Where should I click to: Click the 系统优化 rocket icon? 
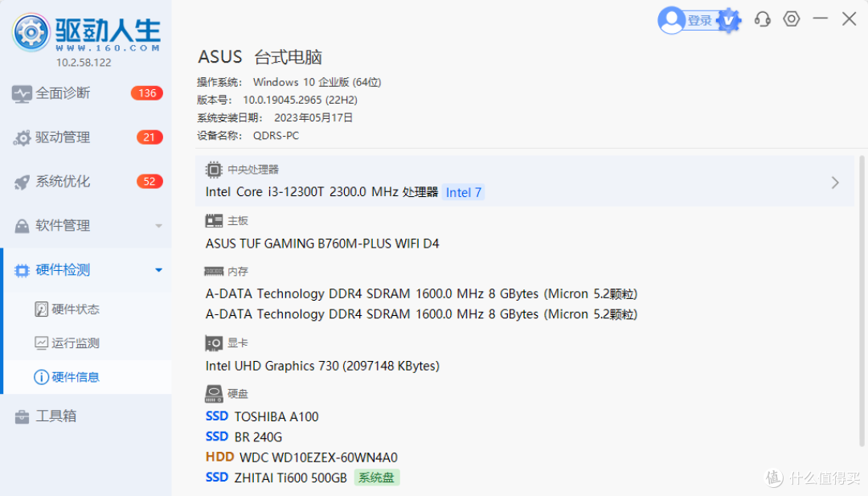click(x=22, y=182)
